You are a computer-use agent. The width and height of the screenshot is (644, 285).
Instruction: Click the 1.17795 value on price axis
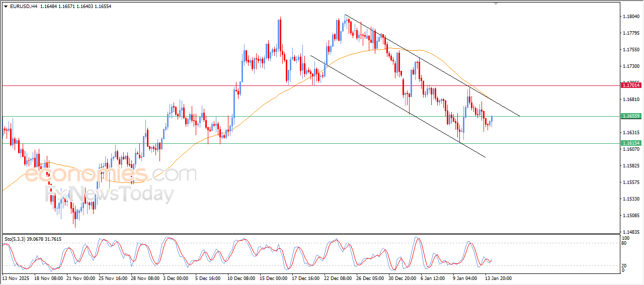click(631, 33)
